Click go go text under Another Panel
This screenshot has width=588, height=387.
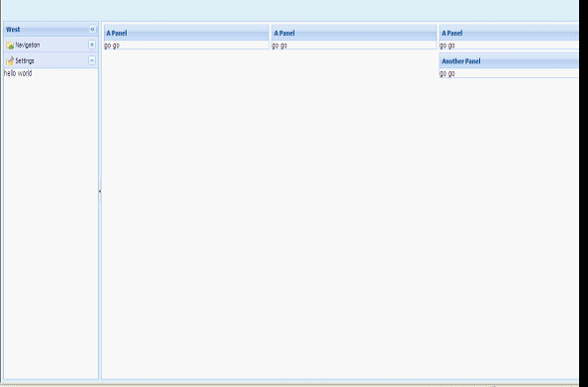[x=447, y=73]
